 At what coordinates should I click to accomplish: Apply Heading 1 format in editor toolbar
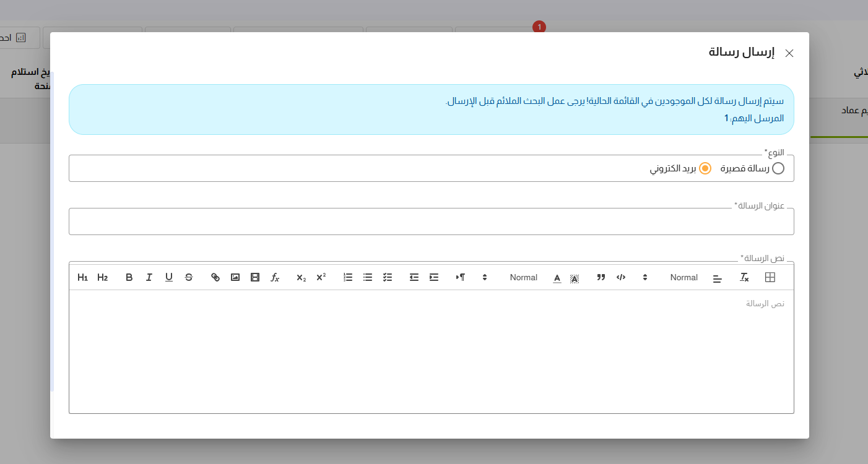(82, 278)
